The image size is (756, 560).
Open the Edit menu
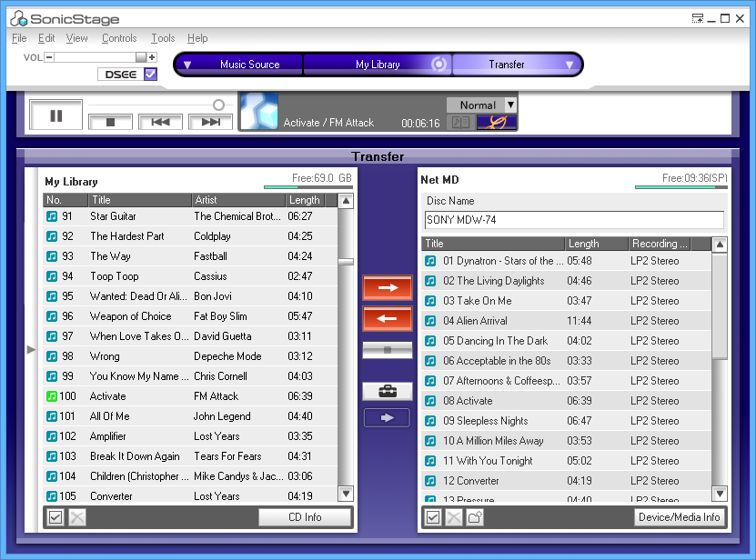46,38
